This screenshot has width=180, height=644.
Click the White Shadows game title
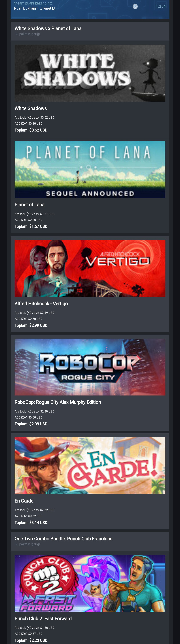point(31,108)
